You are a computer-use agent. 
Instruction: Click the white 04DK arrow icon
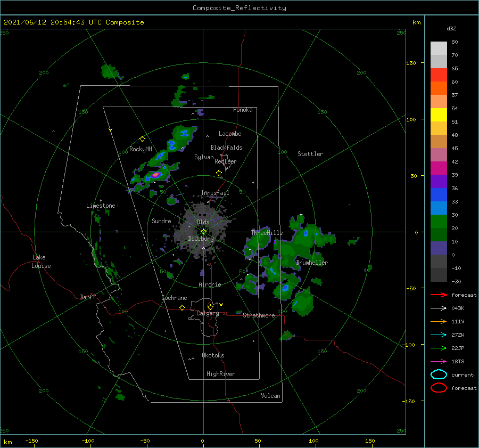click(439, 308)
